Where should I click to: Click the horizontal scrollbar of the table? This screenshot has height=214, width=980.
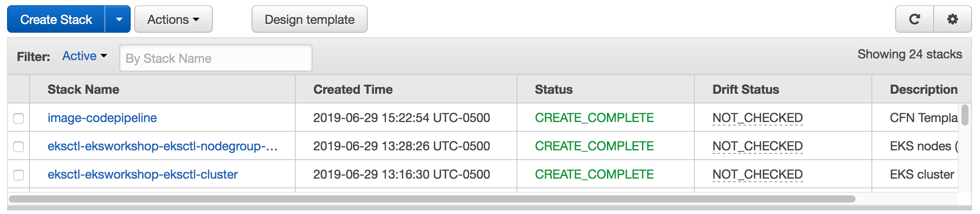tap(432, 199)
